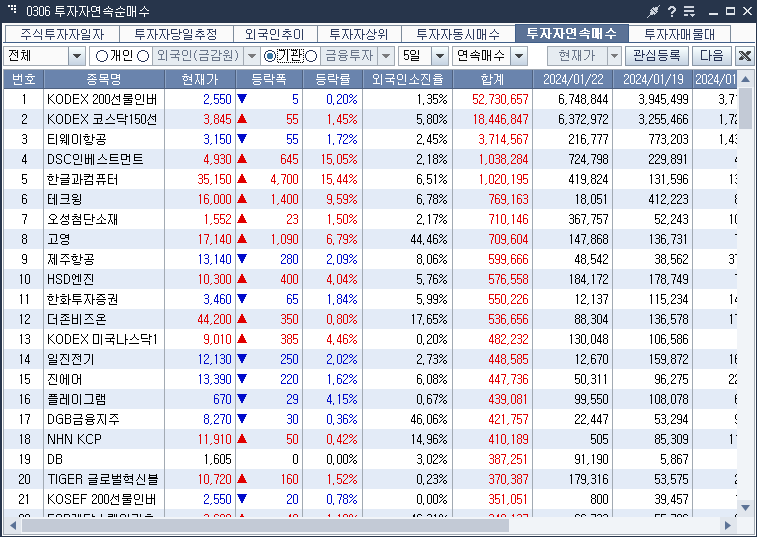Select the 한글과컴퓨터 stock name
The height and width of the screenshot is (537, 757).
point(83,180)
